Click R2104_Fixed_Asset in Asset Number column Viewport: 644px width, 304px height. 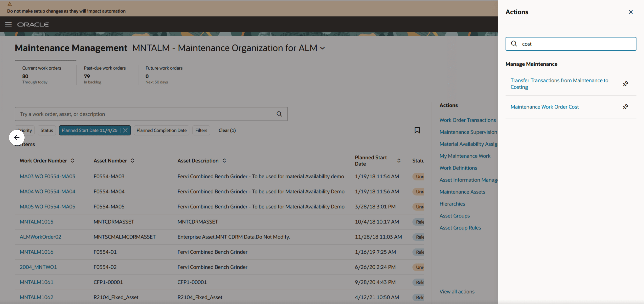[x=116, y=297]
